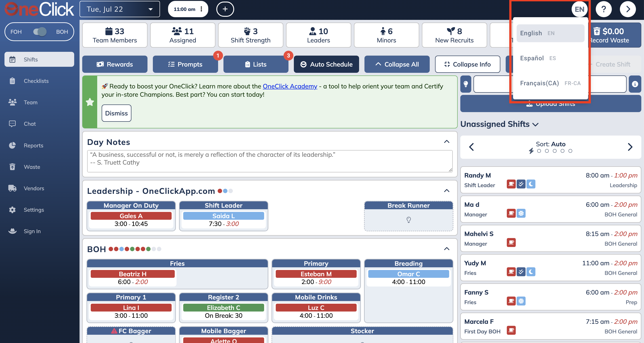The image size is (644, 343).
Task: Select the fifth sort option dot
Action: (x=570, y=151)
